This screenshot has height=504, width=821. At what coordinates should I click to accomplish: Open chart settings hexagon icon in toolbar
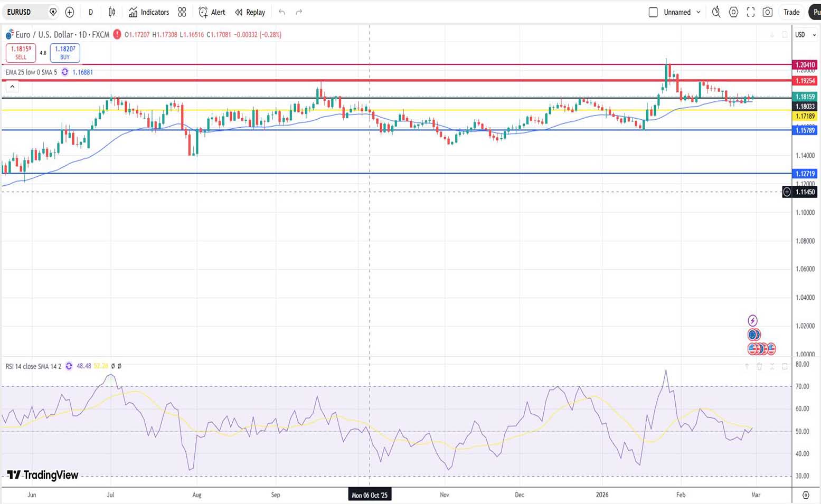coord(733,12)
